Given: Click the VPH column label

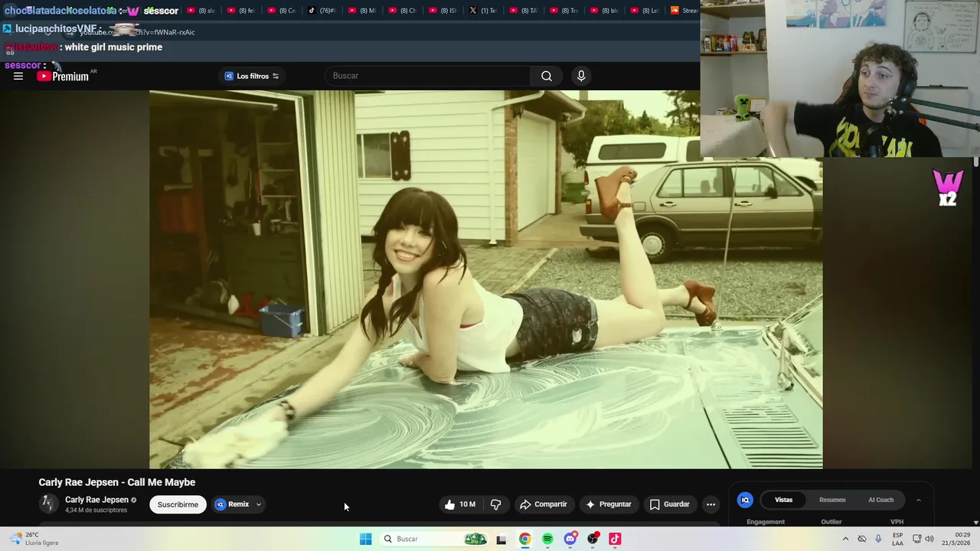Looking at the screenshot, I should (897, 522).
